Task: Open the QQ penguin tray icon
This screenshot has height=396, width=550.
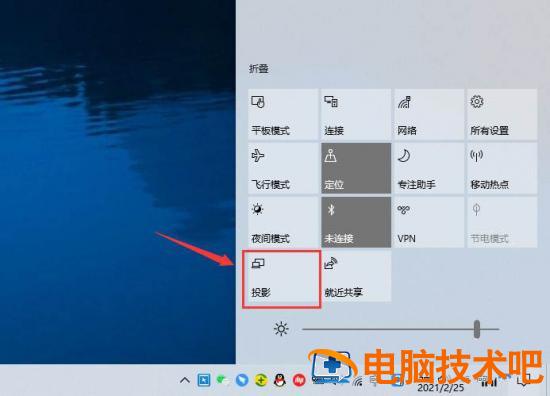Action: click(280, 380)
